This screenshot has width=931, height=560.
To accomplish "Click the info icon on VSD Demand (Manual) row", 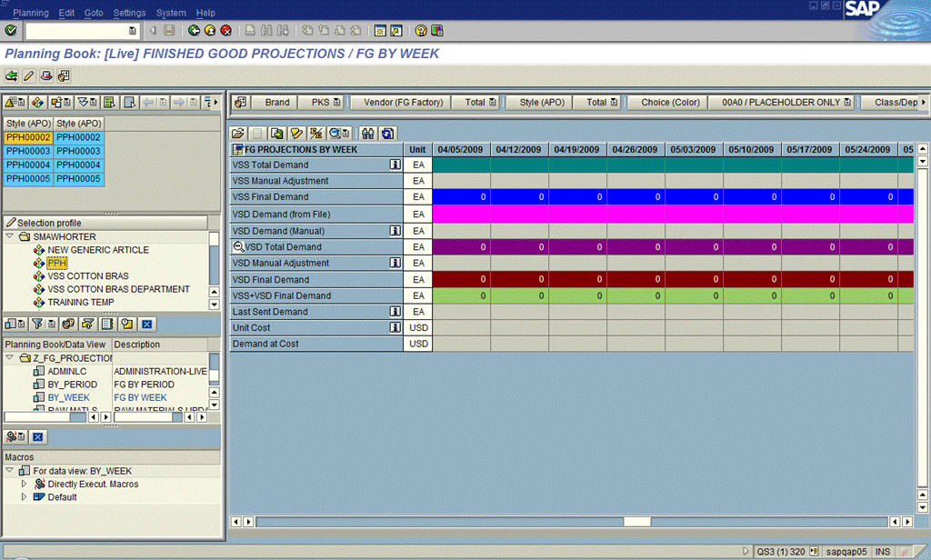I will [x=395, y=230].
